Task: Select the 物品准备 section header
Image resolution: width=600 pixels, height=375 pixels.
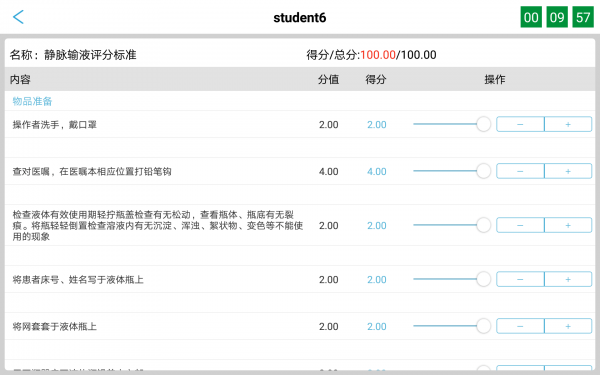Action: tap(32, 101)
